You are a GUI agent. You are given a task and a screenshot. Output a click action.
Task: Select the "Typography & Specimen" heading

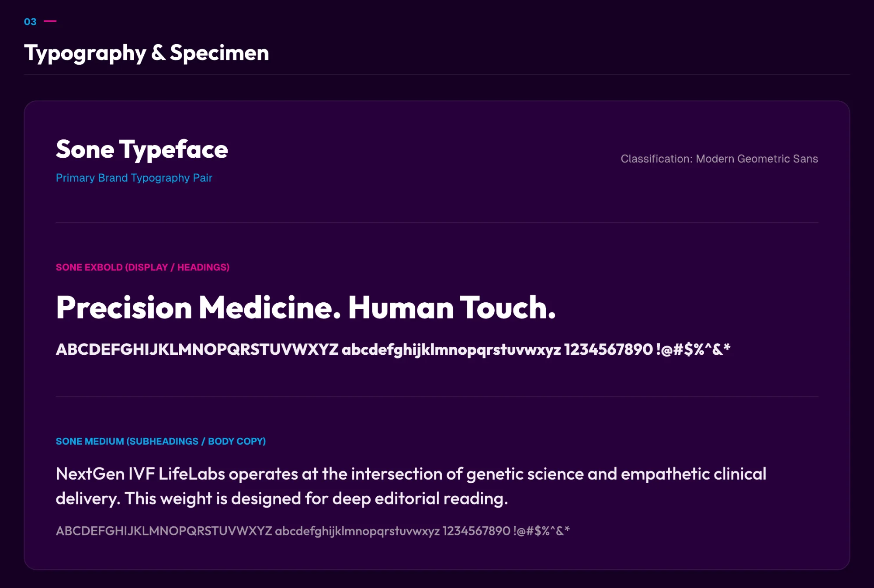146,53
